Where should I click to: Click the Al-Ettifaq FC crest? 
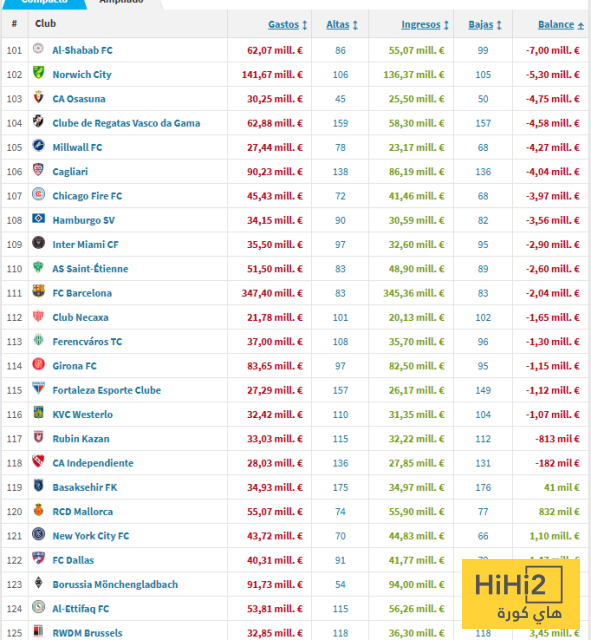pyautogui.click(x=38, y=607)
